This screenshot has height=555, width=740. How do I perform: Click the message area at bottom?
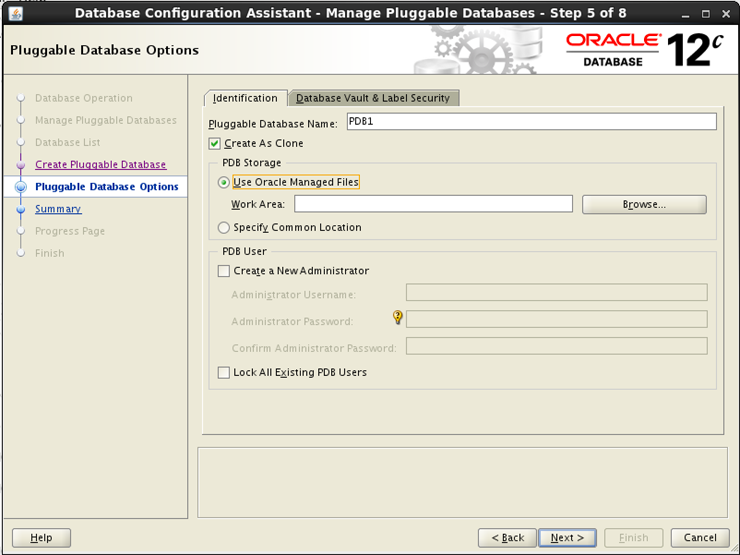click(x=462, y=482)
